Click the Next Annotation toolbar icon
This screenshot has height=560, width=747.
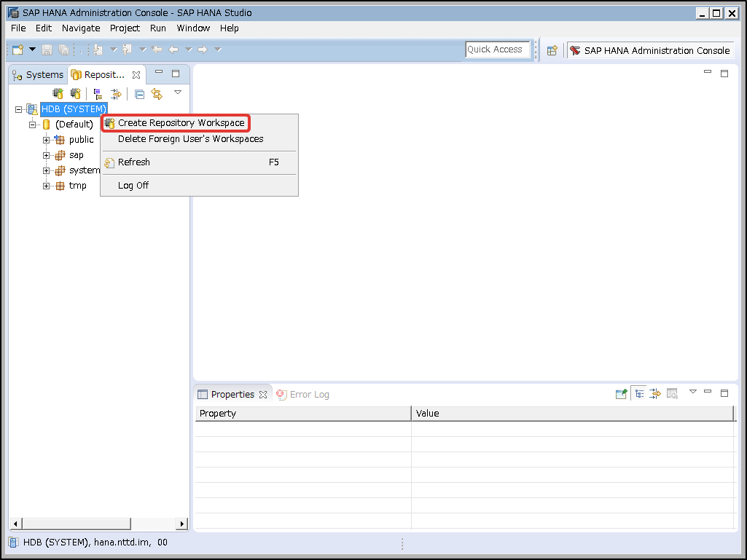pos(98,50)
